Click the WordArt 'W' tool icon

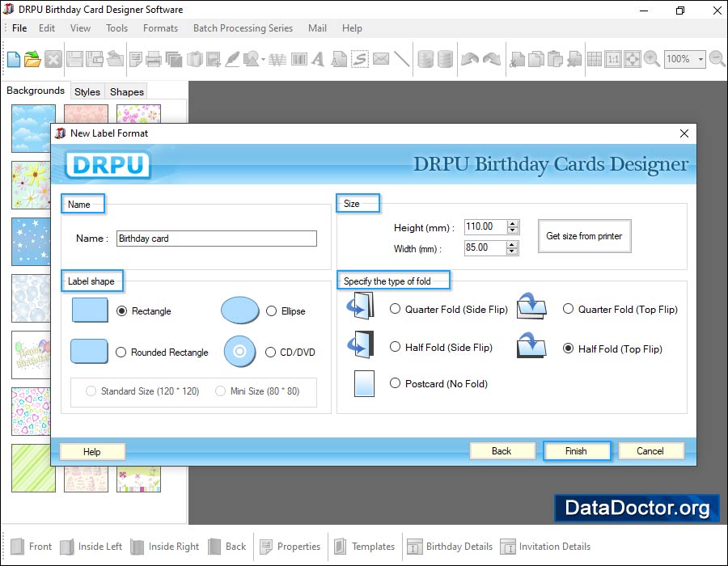pyautogui.click(x=277, y=59)
